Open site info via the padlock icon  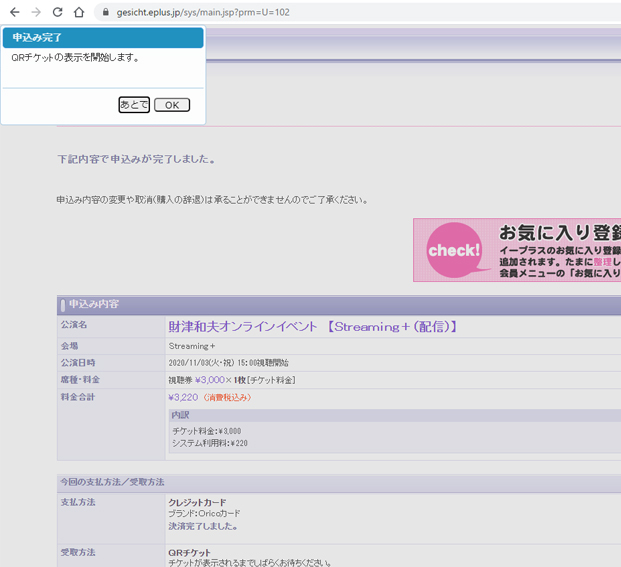point(103,12)
